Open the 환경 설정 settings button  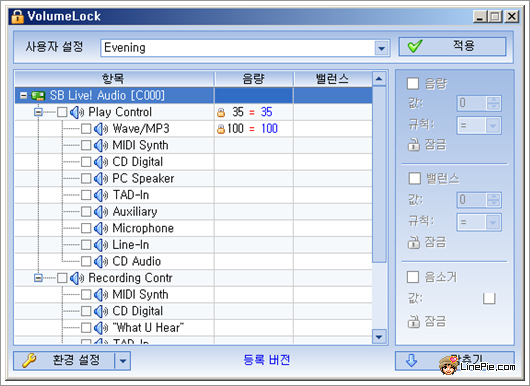[64, 361]
